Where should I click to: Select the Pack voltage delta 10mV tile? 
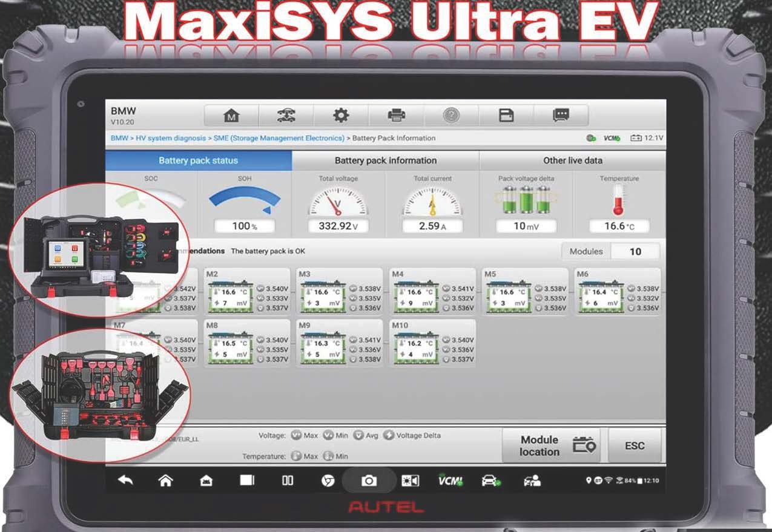[526, 205]
